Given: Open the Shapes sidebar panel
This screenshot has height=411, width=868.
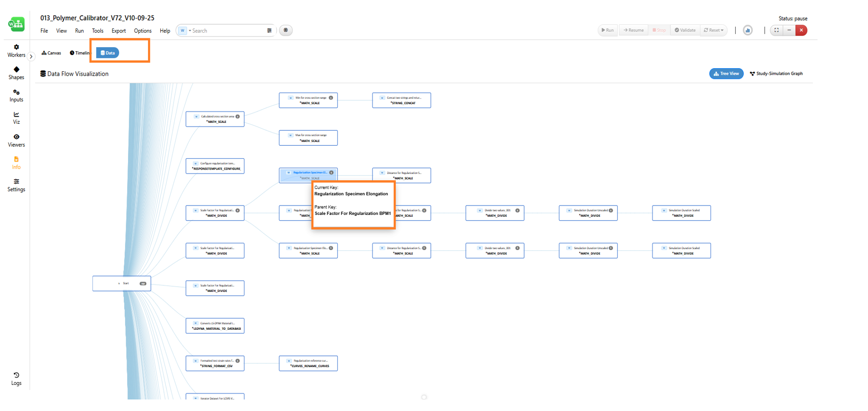Looking at the screenshot, I should coord(16,73).
